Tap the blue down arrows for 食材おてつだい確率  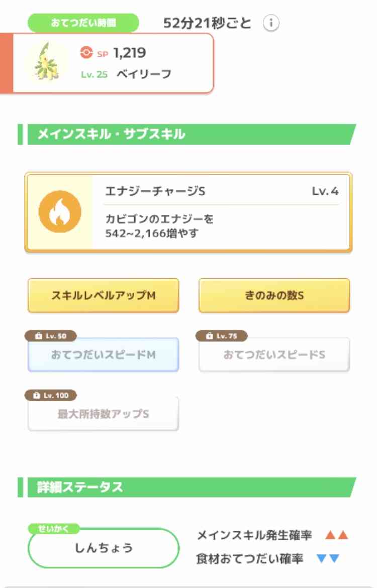[328, 559]
